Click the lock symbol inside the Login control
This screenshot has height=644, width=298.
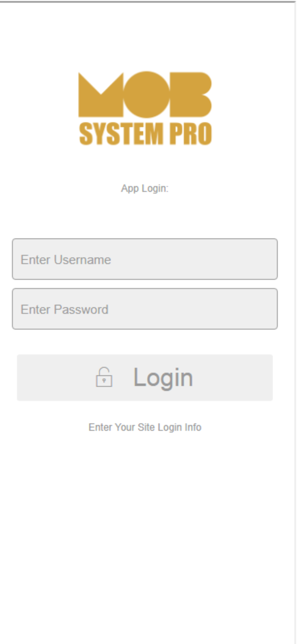[104, 377]
